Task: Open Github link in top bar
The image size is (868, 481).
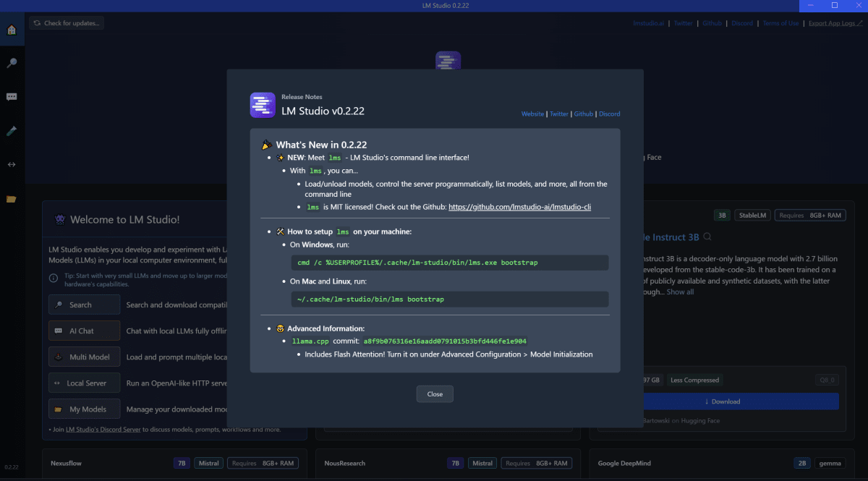Action: click(712, 23)
